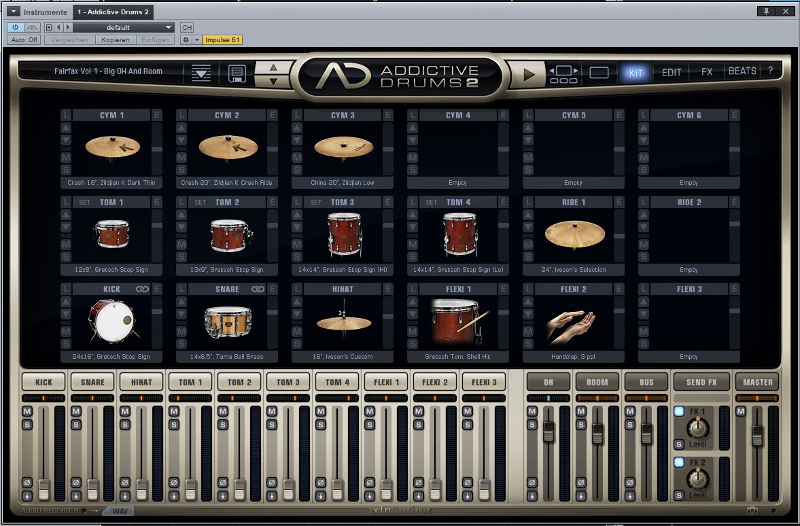Select the TOM 3 channel button
This screenshot has height=526, width=800.
[x=288, y=382]
